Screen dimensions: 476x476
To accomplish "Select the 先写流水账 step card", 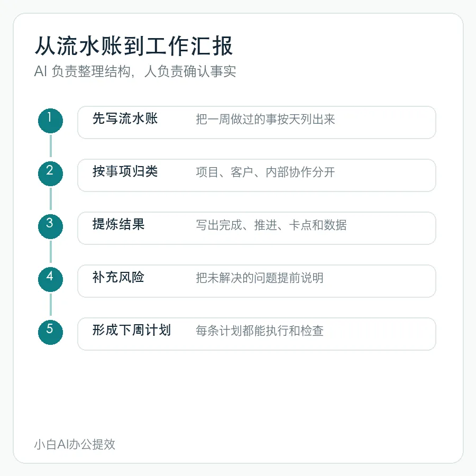I will coord(257,122).
